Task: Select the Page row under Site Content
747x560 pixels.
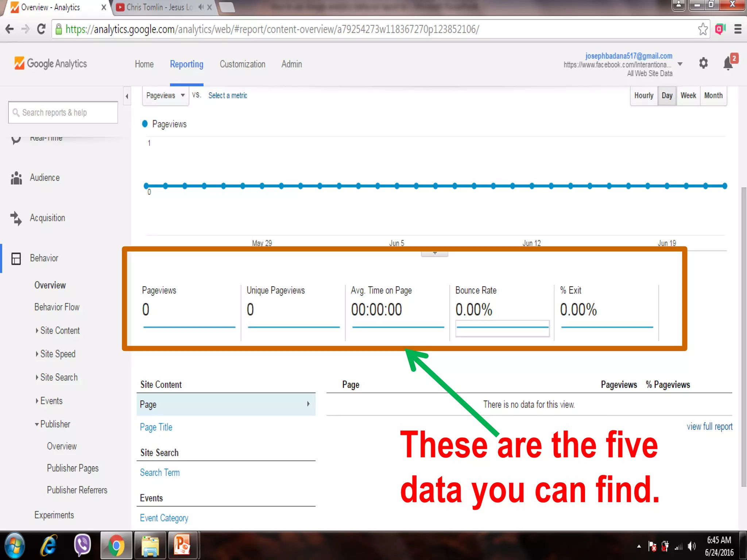Action: point(226,404)
